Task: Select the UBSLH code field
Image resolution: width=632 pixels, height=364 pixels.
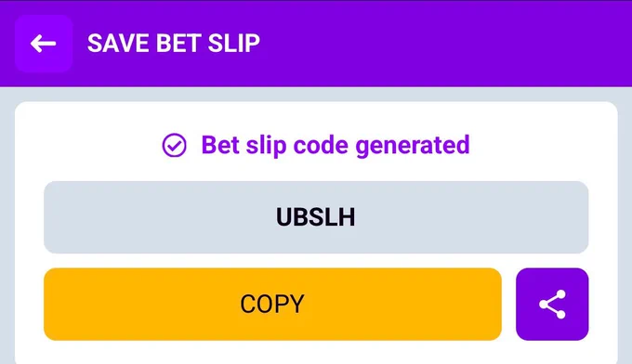Action: tap(316, 217)
